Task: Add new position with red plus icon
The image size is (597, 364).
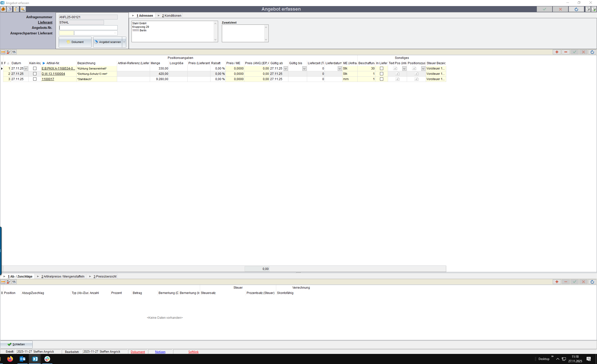Action: click(x=557, y=52)
